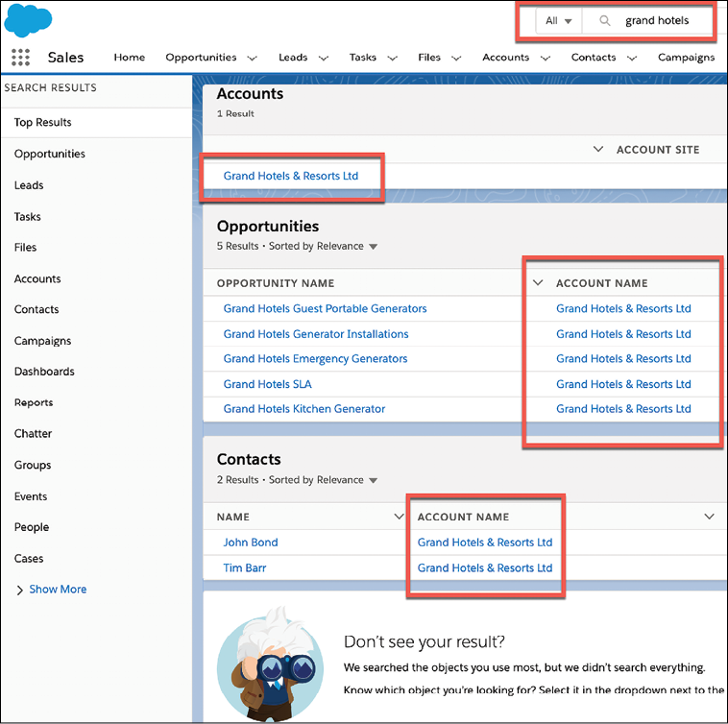Expand the Tasks tab dropdown chevron
728x724 pixels.
pyautogui.click(x=392, y=58)
